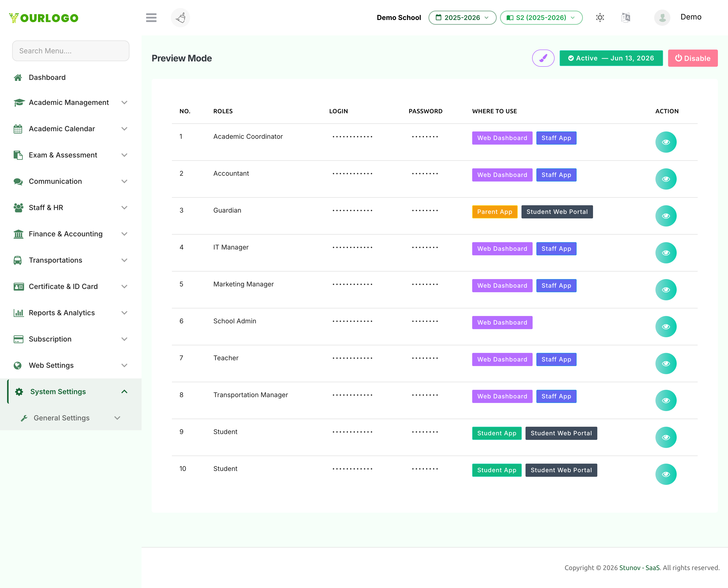
Task: Collapse System Settings chevron
Action: (124, 392)
